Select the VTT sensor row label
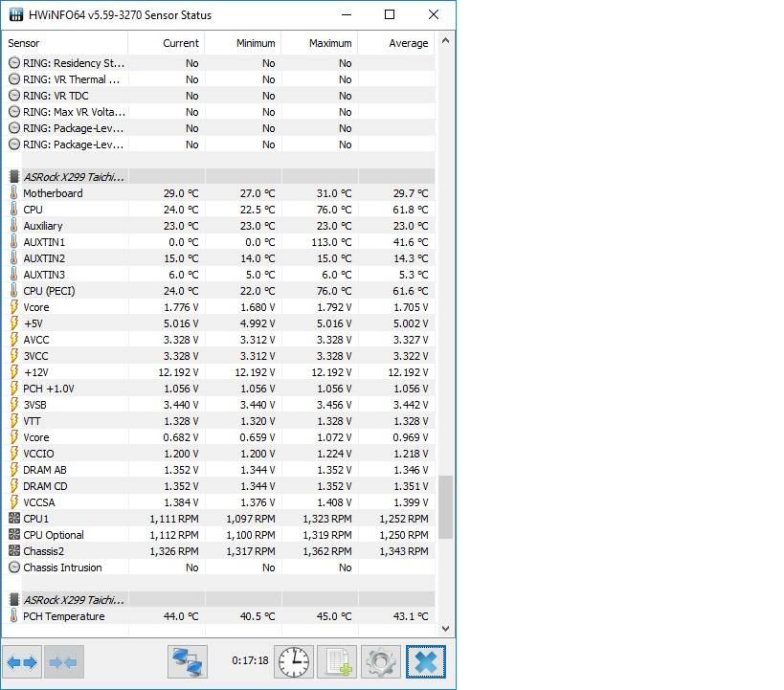The width and height of the screenshot is (784, 690). tap(32, 421)
